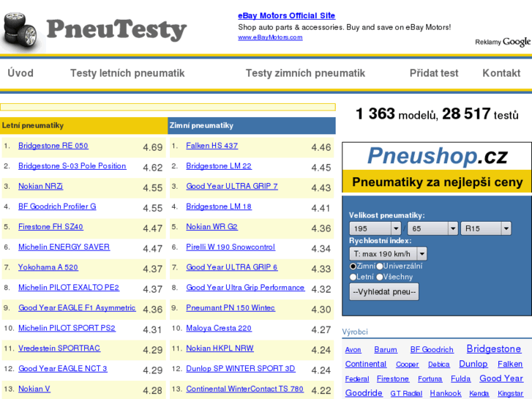Viewport: 532px width, 399px height.
Task: Open Continental WinterContact TS 780 link
Action: click(x=244, y=389)
